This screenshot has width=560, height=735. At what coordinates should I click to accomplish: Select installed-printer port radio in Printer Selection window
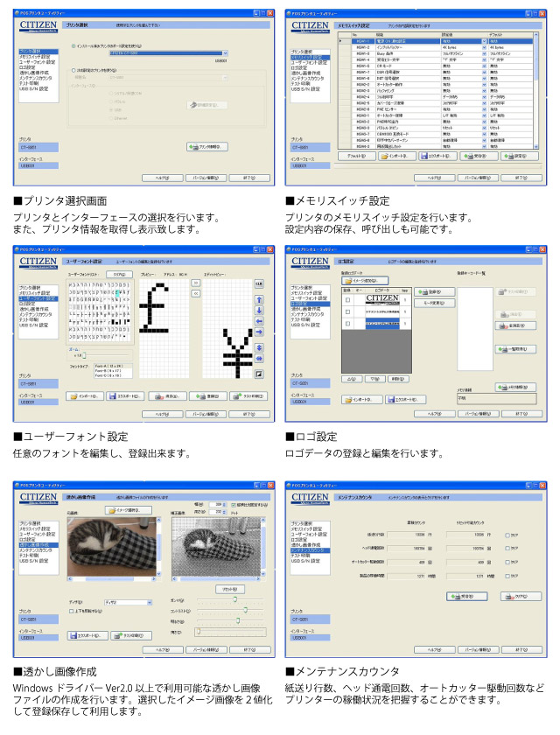(73, 45)
